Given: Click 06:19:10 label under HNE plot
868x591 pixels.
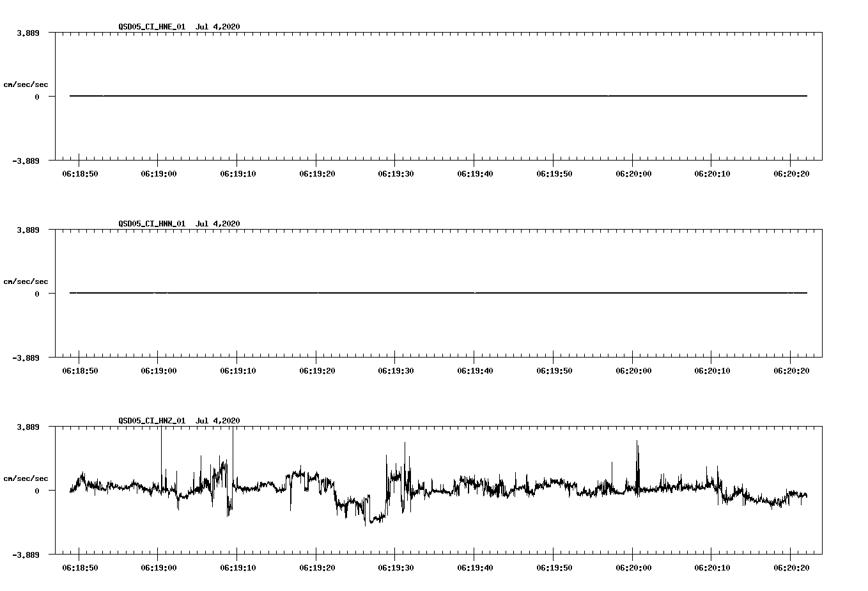Looking at the screenshot, I should [x=238, y=174].
